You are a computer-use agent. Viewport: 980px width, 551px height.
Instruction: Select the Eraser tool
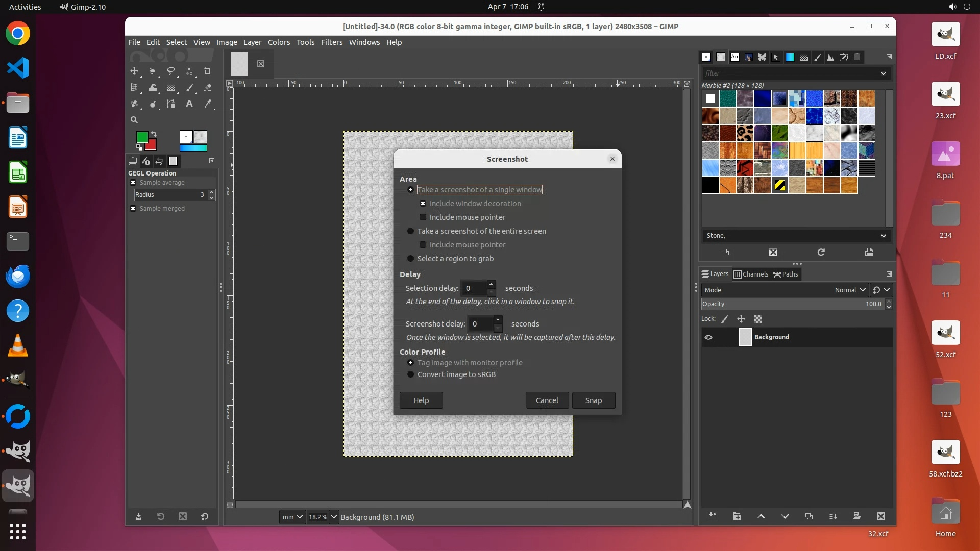click(208, 88)
